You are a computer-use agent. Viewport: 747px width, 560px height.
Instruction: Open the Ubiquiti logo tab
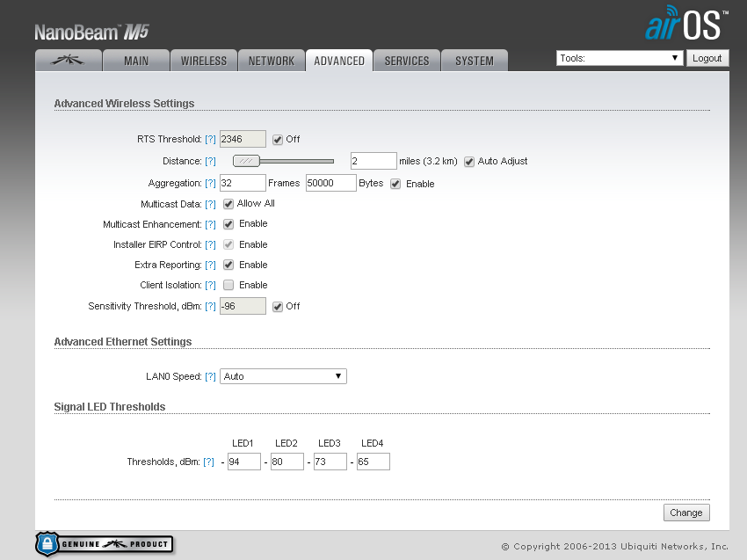[69, 61]
